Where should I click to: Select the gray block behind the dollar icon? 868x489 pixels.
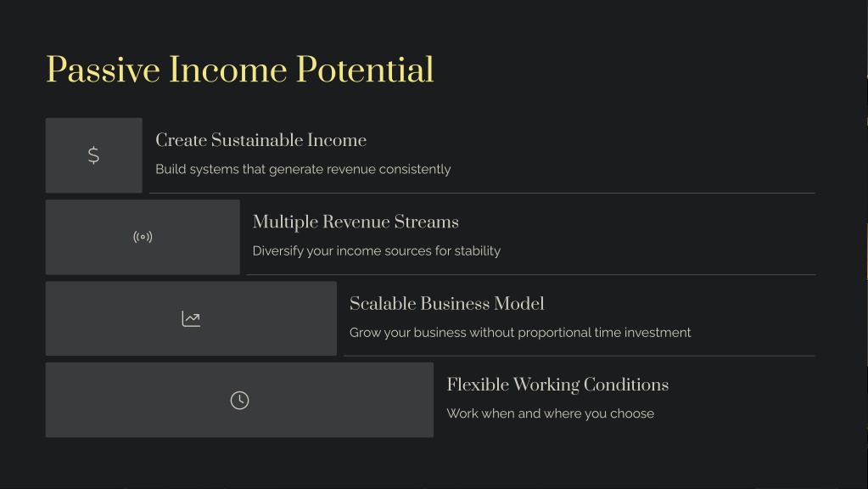(x=93, y=155)
